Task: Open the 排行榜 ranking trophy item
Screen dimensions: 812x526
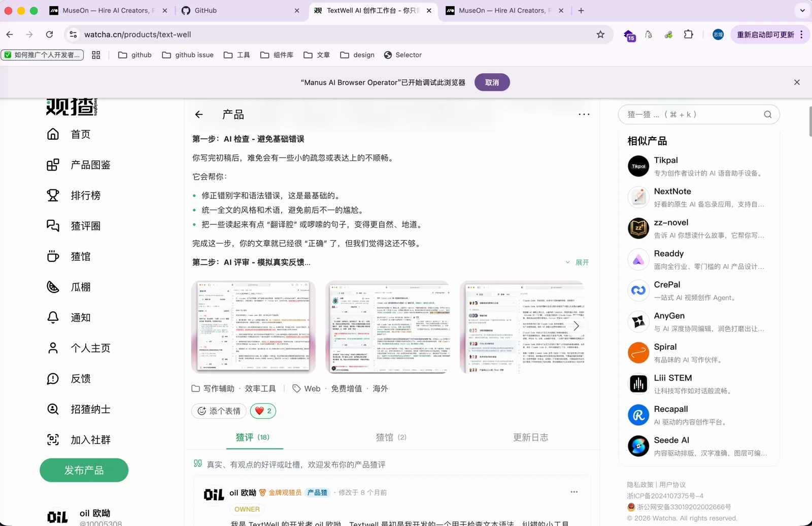Action: pos(73,195)
